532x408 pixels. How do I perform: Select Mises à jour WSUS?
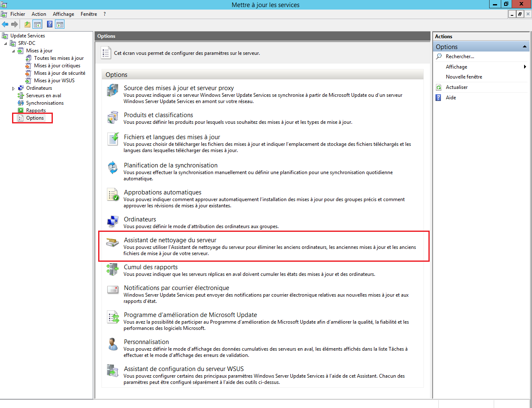(x=54, y=81)
